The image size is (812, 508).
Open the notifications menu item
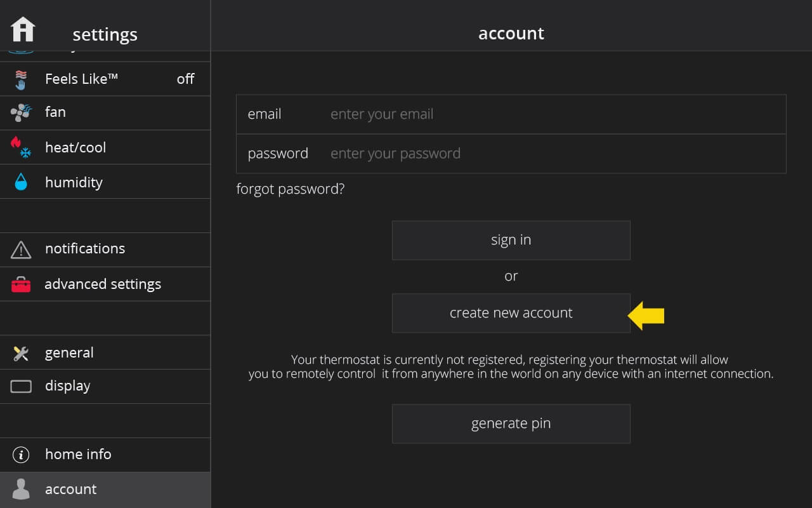[105, 250]
